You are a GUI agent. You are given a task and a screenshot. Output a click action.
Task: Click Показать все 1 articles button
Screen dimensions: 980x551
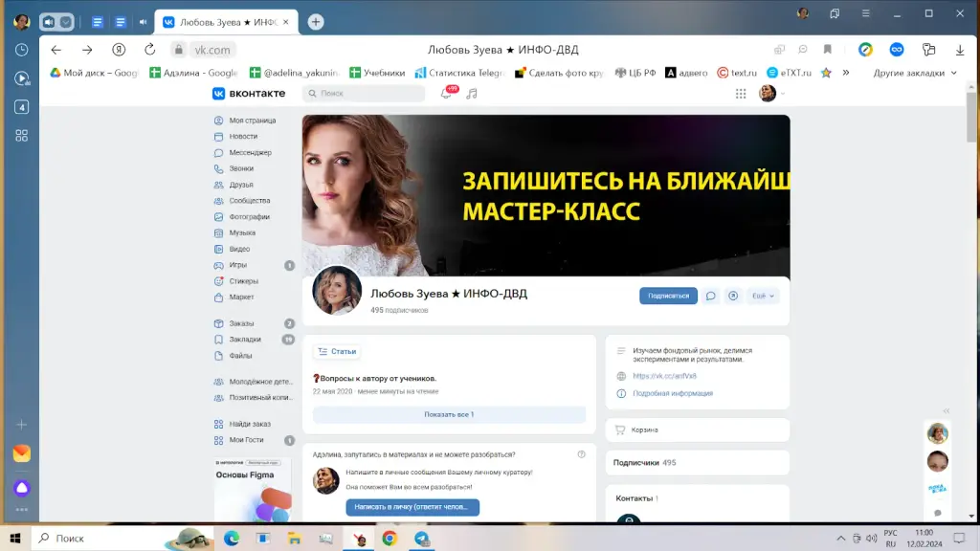[449, 415]
